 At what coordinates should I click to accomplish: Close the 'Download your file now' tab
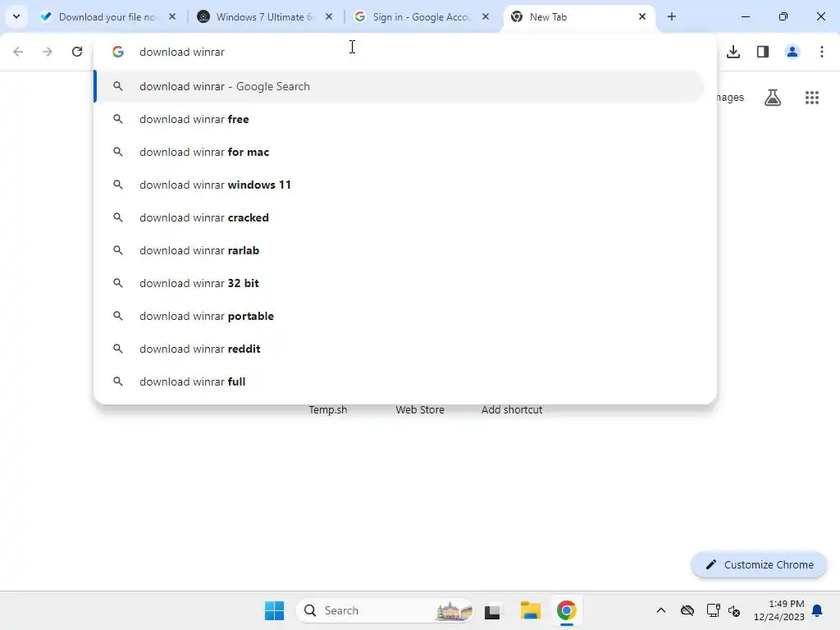172,16
